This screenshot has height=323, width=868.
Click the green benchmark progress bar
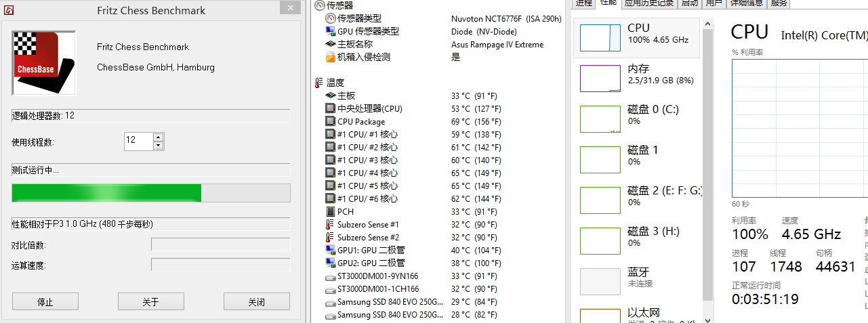tap(151, 193)
